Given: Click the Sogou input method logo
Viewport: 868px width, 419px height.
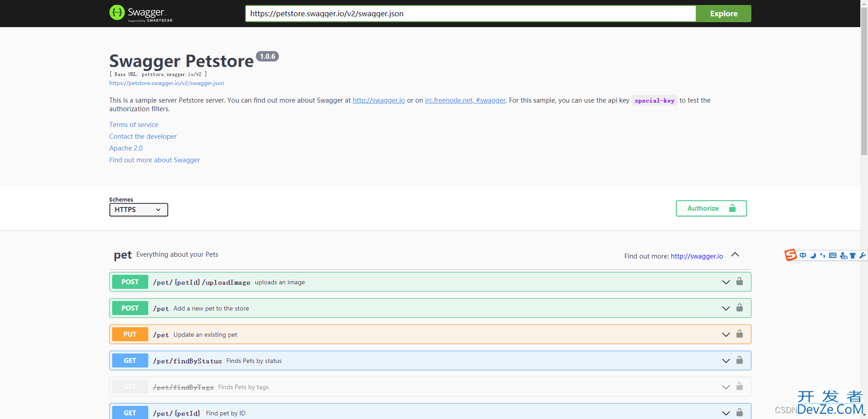Looking at the screenshot, I should (x=791, y=255).
